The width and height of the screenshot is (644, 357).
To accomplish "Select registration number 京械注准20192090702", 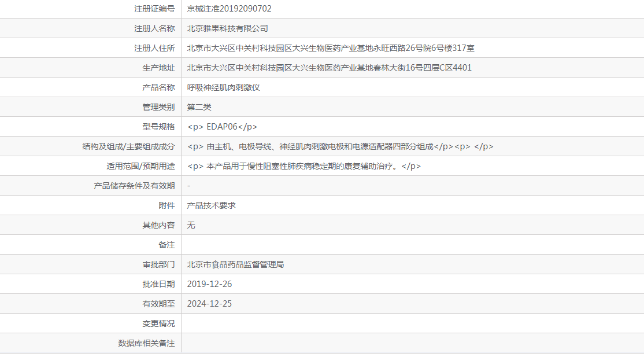I will point(229,9).
